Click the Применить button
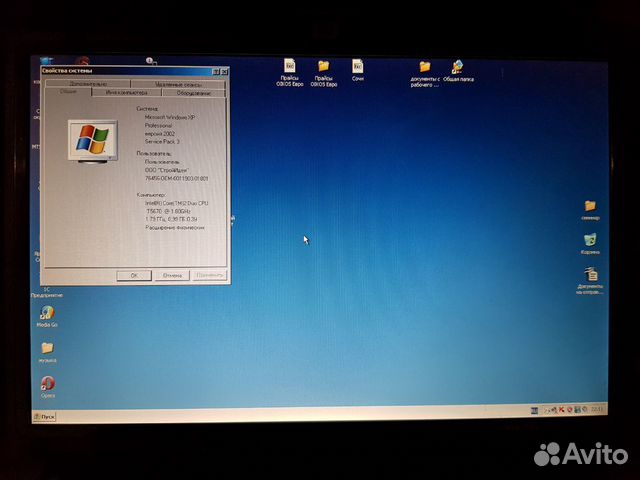Screen dimensions: 640x480 pyautogui.click(x=209, y=276)
